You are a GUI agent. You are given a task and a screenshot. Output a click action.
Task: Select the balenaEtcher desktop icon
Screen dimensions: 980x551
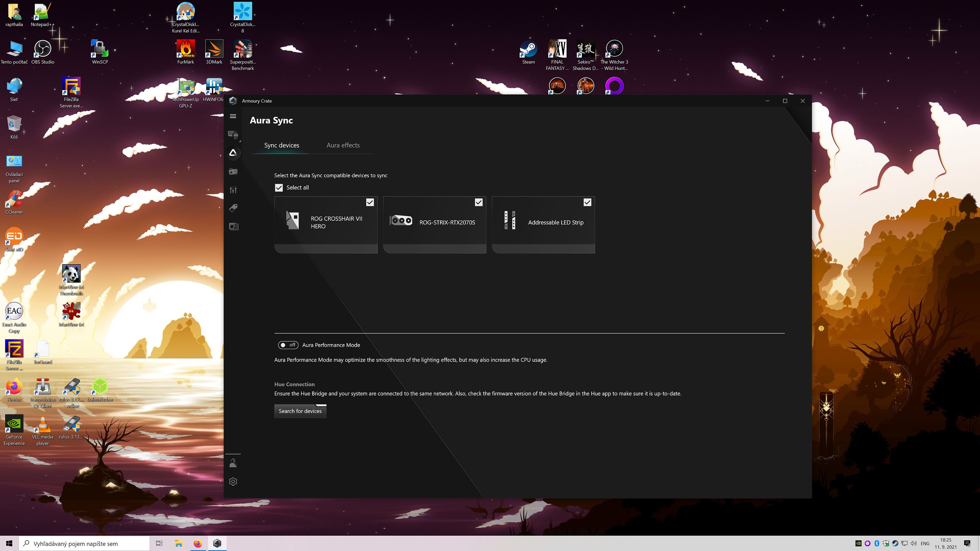tap(100, 390)
